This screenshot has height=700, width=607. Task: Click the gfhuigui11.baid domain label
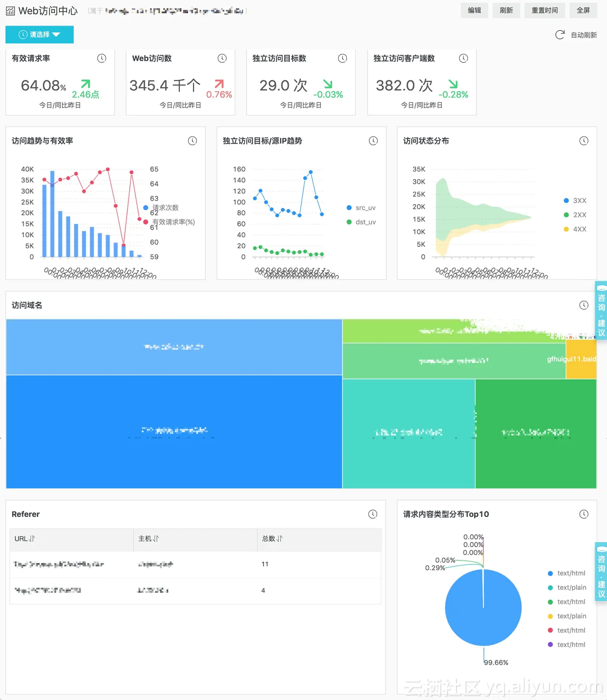[x=571, y=359]
